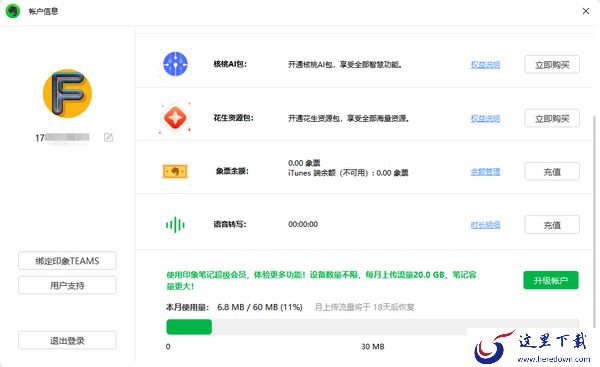This screenshot has height=367, width=600.
Task: Click the 花生资源包: label
Action: pyautogui.click(x=233, y=118)
